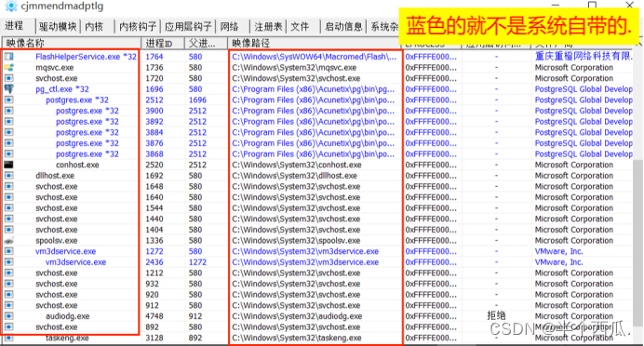Click parent PID 1696 of postgres.exe
This screenshot has width=644, height=346.
tap(197, 100)
